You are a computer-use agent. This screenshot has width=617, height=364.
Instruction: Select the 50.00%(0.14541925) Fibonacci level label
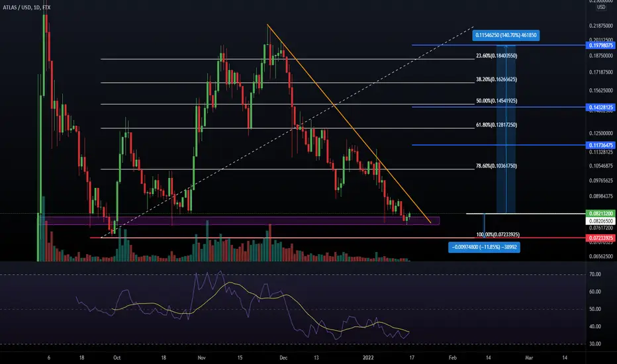pos(497,101)
